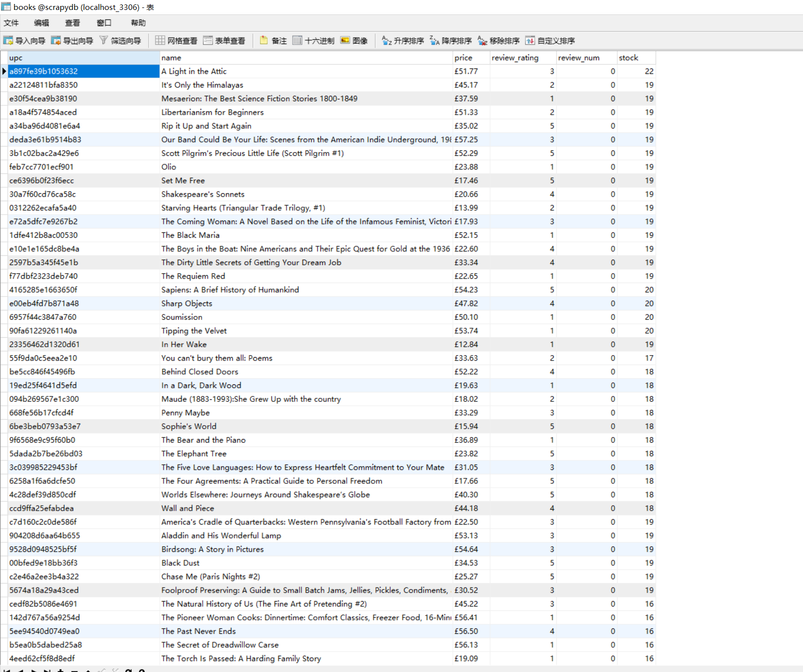Screen dimensions: 803x672
Task: Click the 'Soumission' name cell
Action: [x=306, y=317]
